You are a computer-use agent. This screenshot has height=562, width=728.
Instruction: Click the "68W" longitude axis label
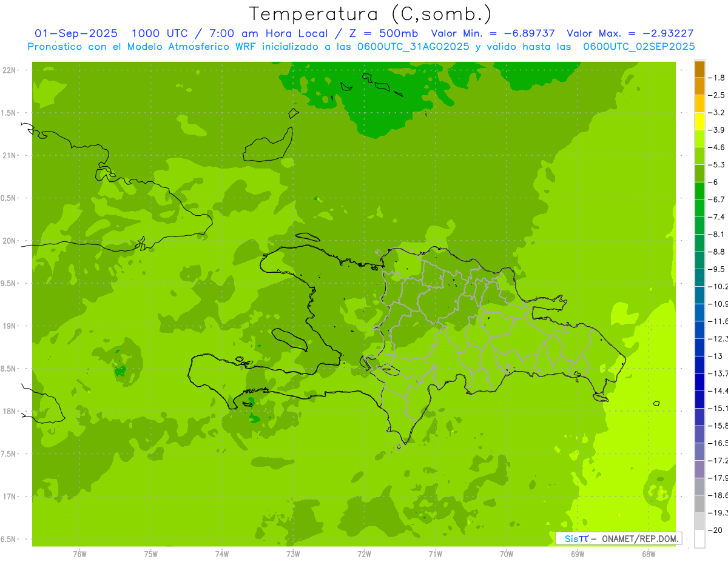(x=649, y=554)
